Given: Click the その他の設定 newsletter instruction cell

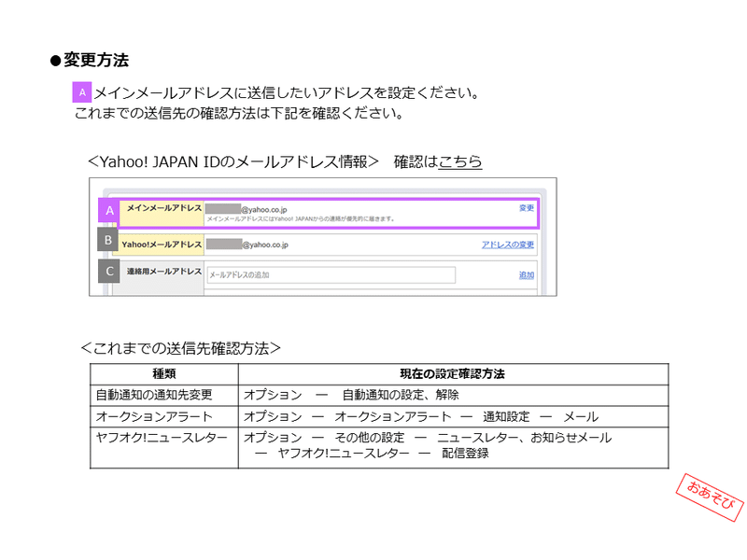Looking at the screenshot, I should coord(453,448).
